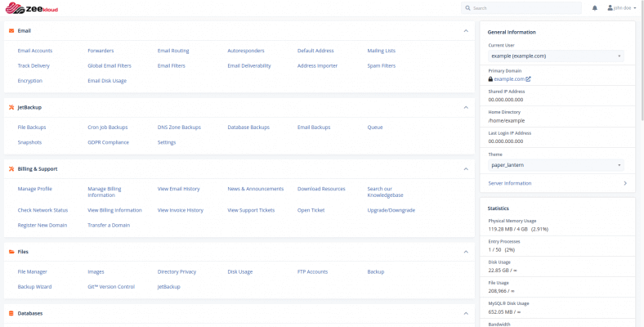
Task: Click the Files section folder icon
Action: (x=11, y=252)
